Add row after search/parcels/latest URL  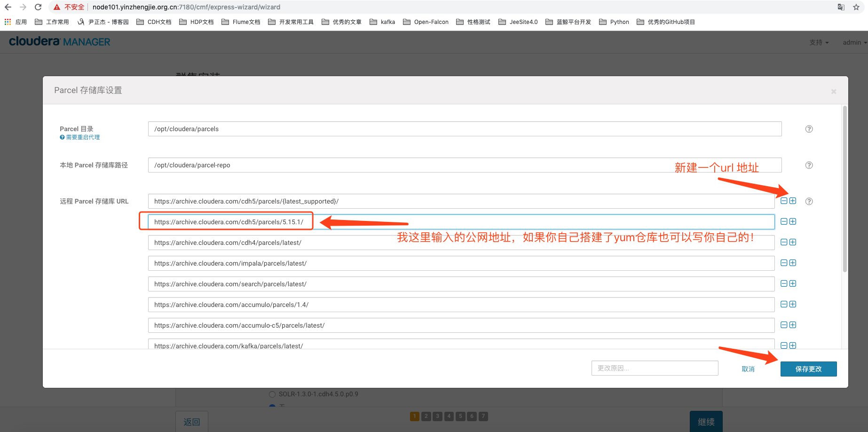click(x=793, y=283)
